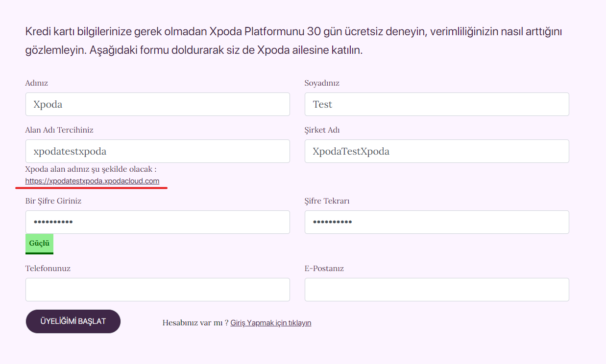
Task: Click the empty Telefonunuz field
Action: 157,290
